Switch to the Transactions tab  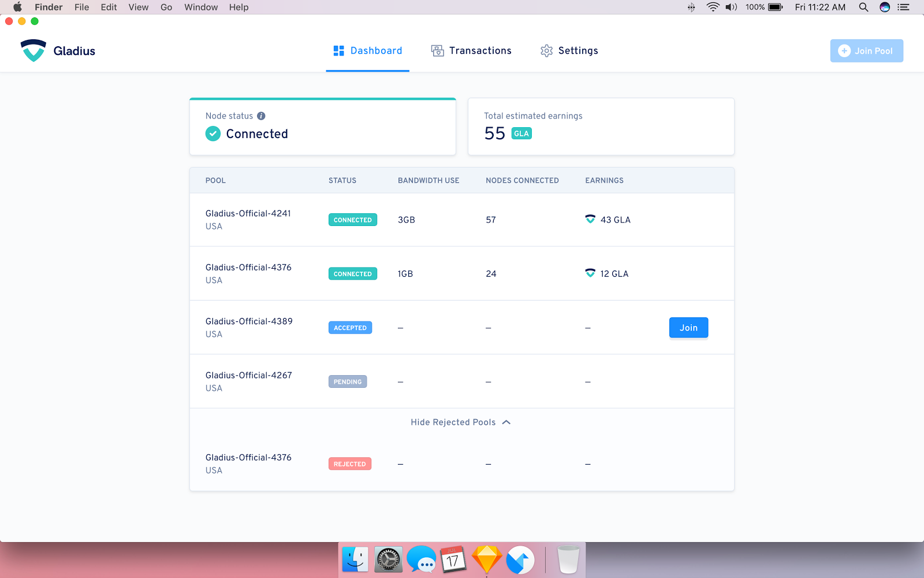pos(471,51)
